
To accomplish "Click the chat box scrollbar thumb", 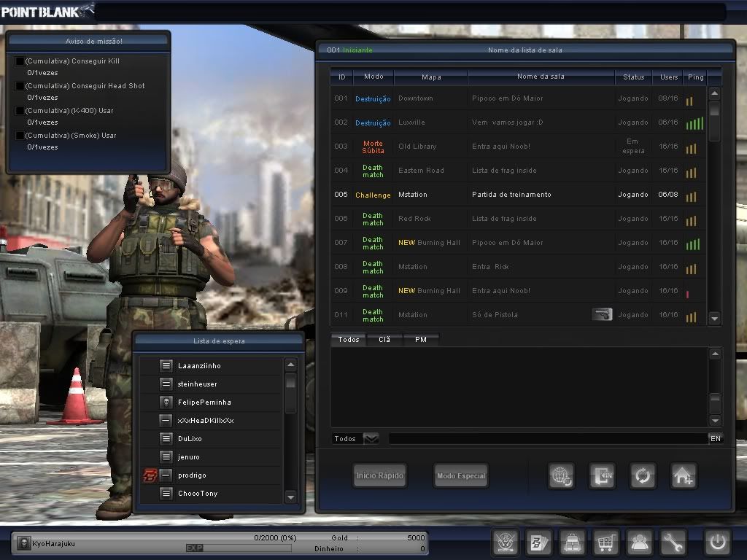I will click(x=715, y=402).
